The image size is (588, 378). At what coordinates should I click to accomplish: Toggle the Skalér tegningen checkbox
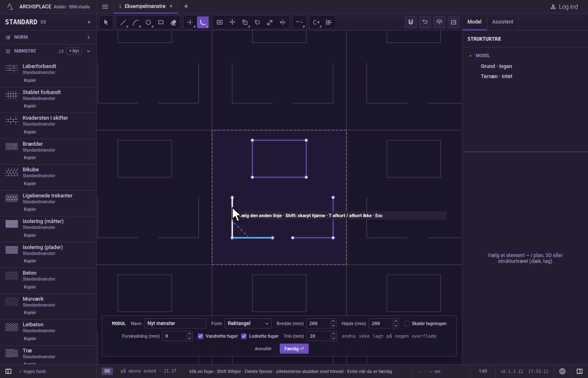tap(407, 323)
